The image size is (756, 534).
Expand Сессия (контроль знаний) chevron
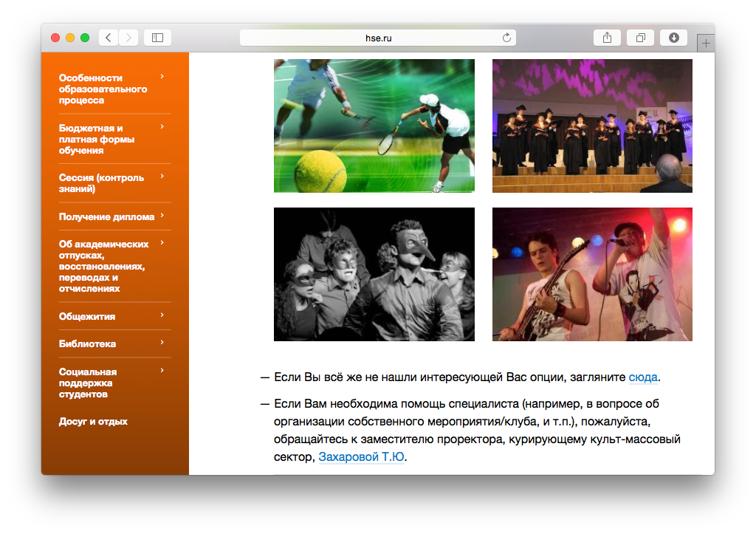pos(162,177)
